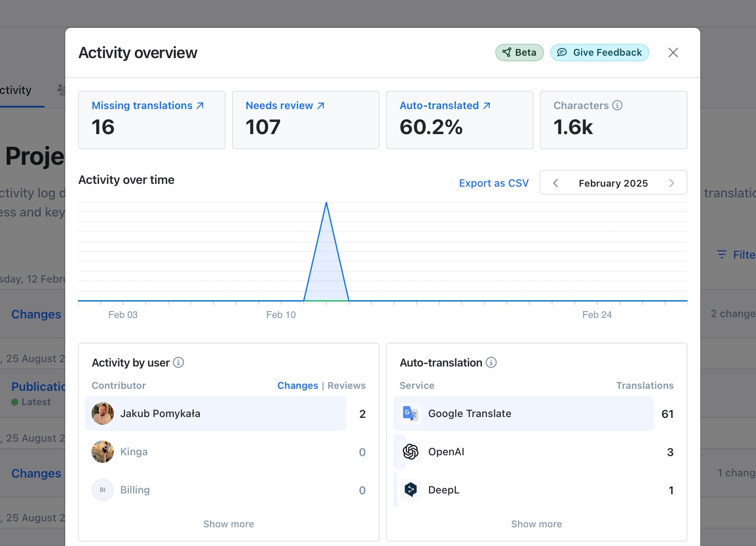Open Missing translations link
This screenshot has width=756, height=546.
(x=148, y=105)
